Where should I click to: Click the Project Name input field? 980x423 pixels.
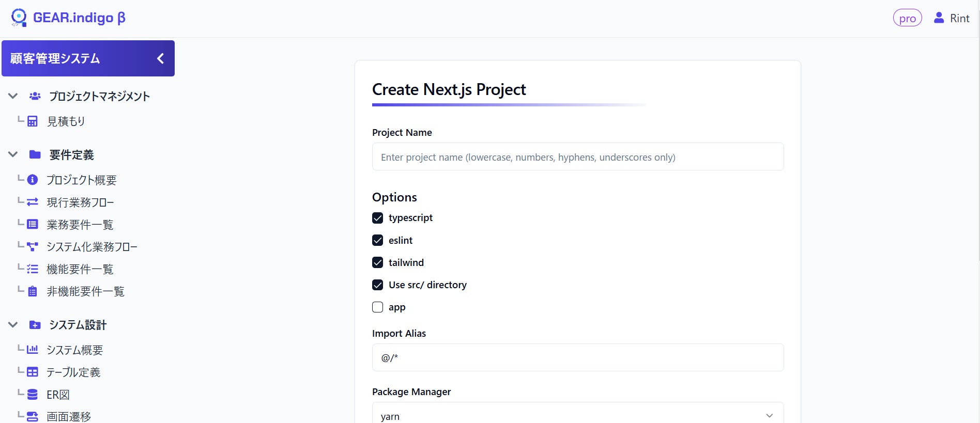click(577, 157)
